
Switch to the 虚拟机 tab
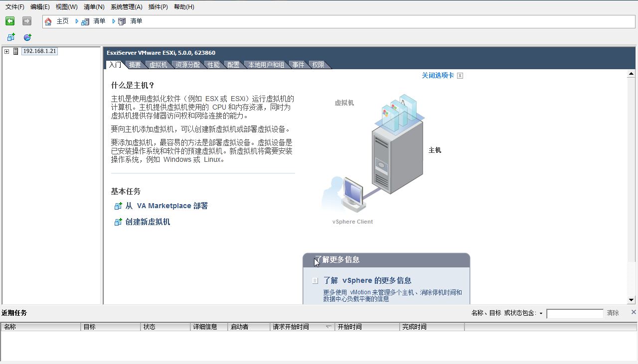pyautogui.click(x=158, y=65)
